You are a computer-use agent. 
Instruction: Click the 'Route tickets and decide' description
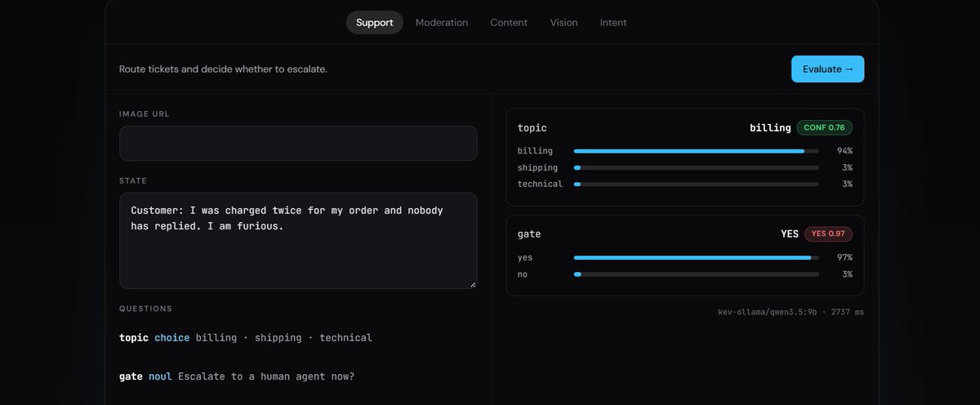[223, 69]
